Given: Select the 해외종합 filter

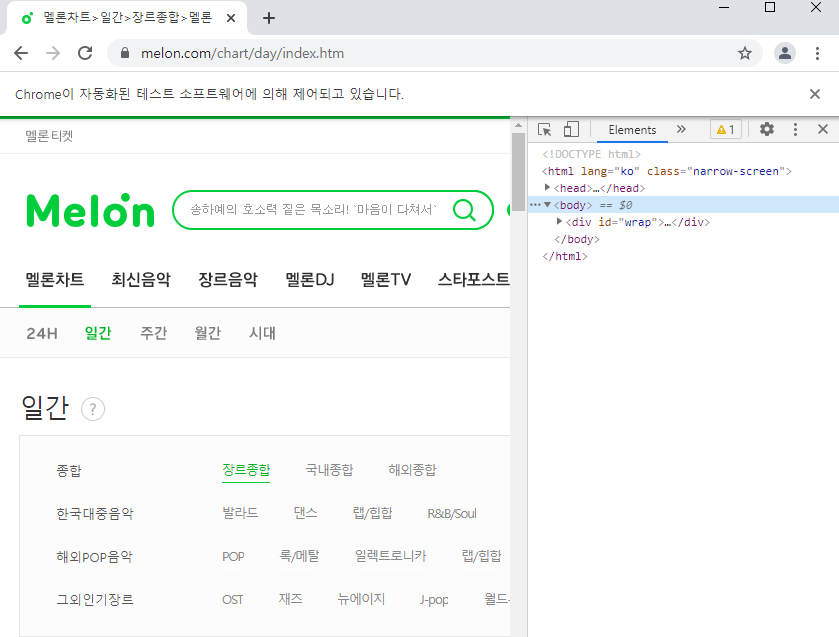Looking at the screenshot, I should coord(412,470).
